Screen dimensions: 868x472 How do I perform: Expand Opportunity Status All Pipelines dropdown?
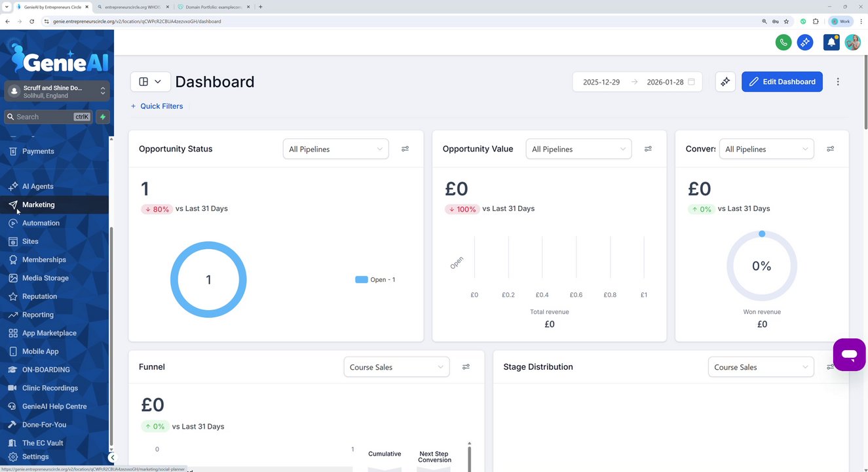click(335, 149)
